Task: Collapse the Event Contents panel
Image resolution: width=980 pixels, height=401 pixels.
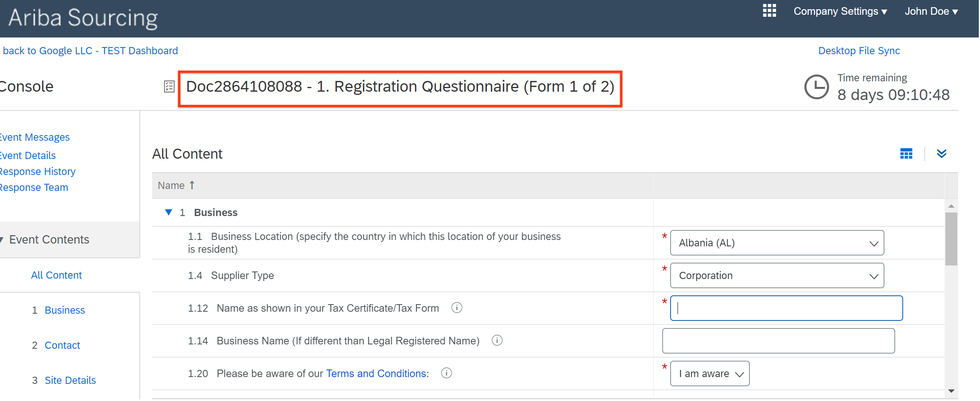Action: (2, 239)
